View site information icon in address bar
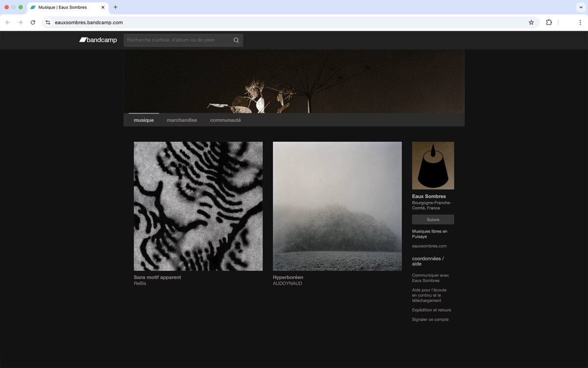 coord(48,23)
